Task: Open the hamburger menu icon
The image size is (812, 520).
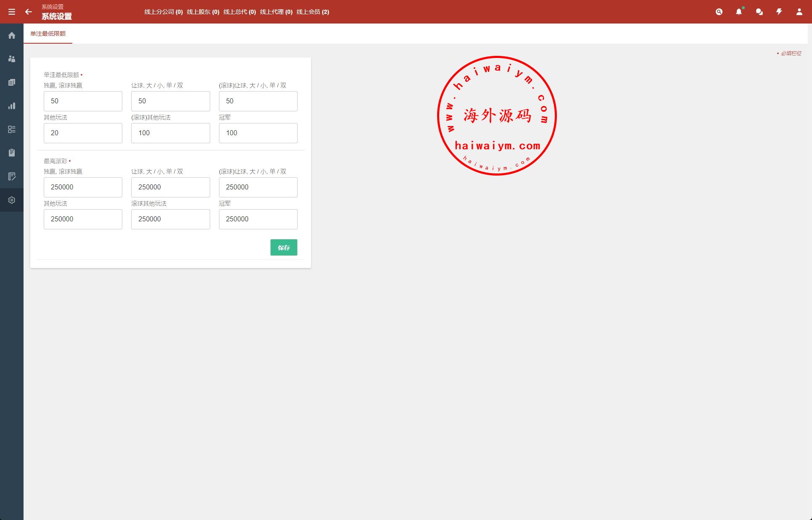Action: 12,12
